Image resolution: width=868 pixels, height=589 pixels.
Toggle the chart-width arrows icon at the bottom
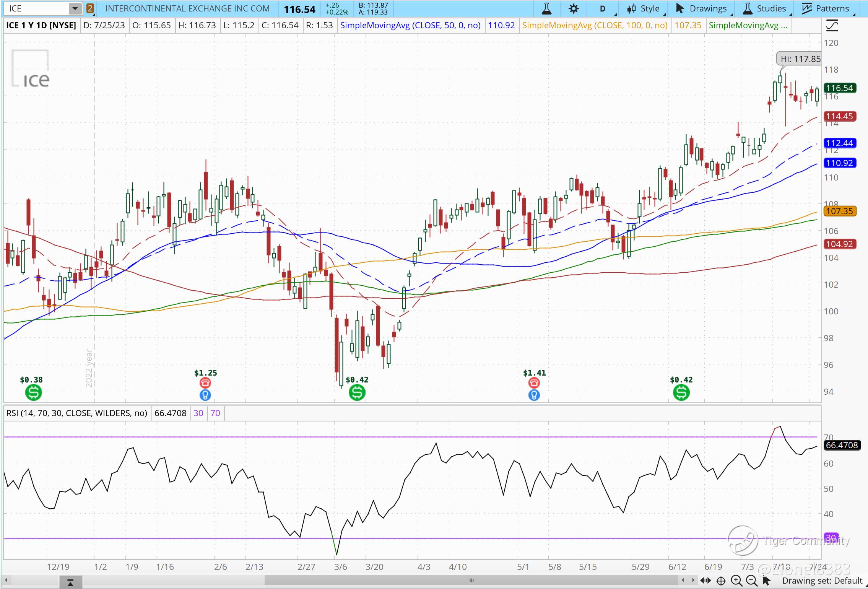706,581
